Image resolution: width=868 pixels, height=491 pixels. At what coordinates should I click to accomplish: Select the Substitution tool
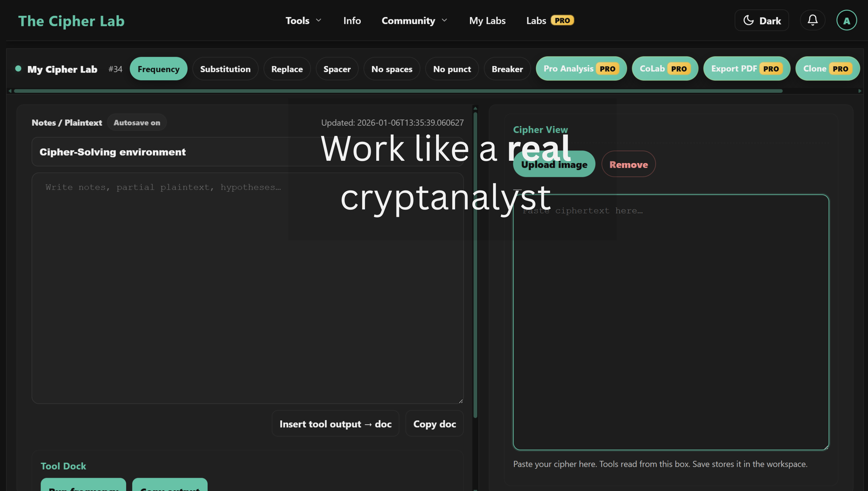pos(225,69)
